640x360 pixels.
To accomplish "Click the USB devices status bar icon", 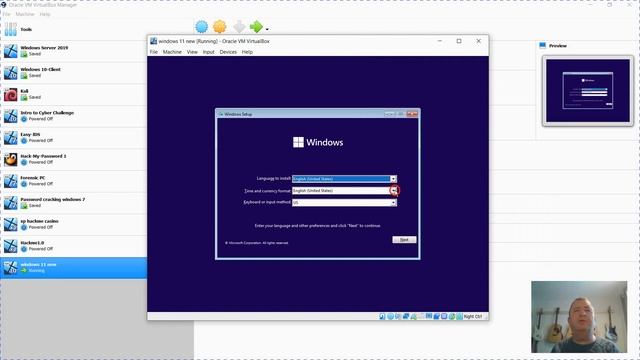I will click(413, 316).
